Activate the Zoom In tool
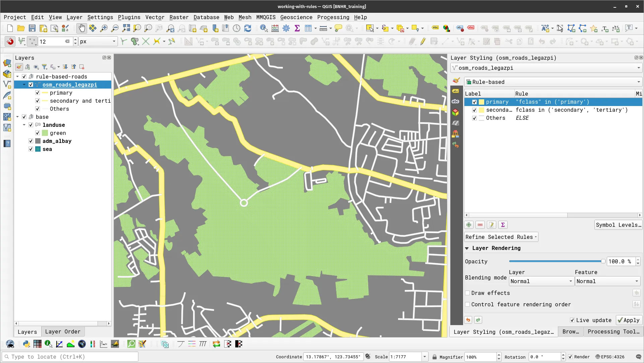Image resolution: width=644 pixels, height=363 pixels. 104,28
